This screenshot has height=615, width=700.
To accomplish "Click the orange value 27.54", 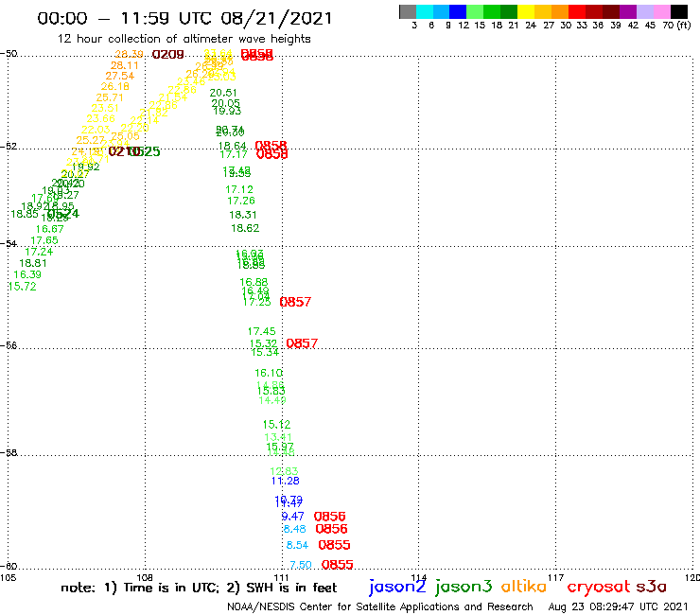I will pos(119,76).
